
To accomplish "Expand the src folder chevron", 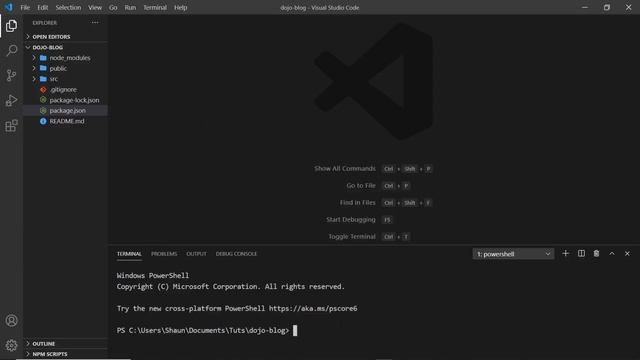I will tap(34, 79).
